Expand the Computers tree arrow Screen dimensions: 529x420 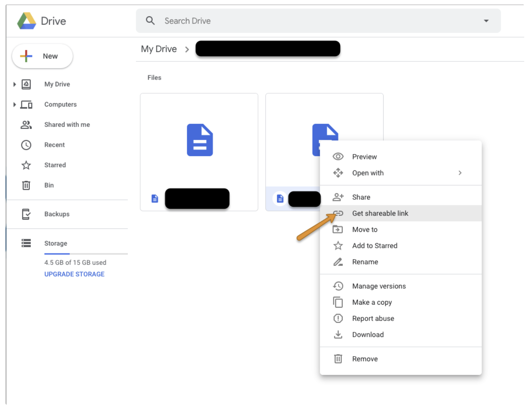[14, 104]
